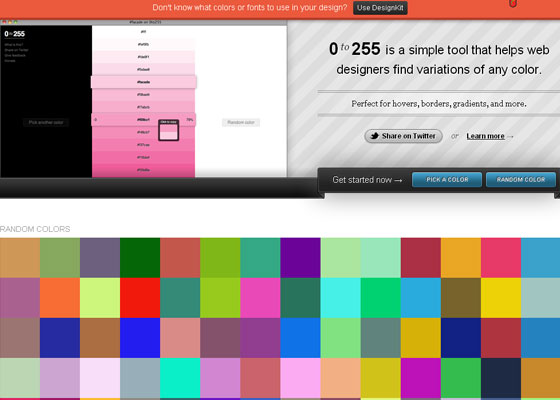
Task: Click the RANDOM COLOR button
Action: pyautogui.click(x=521, y=180)
